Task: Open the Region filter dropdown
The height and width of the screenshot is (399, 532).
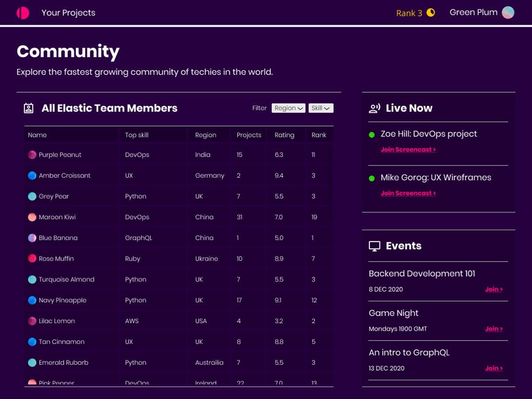Action: coord(289,108)
